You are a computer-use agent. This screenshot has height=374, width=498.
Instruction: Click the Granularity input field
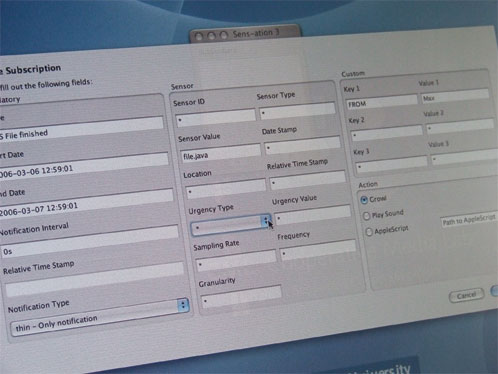pos(241,296)
